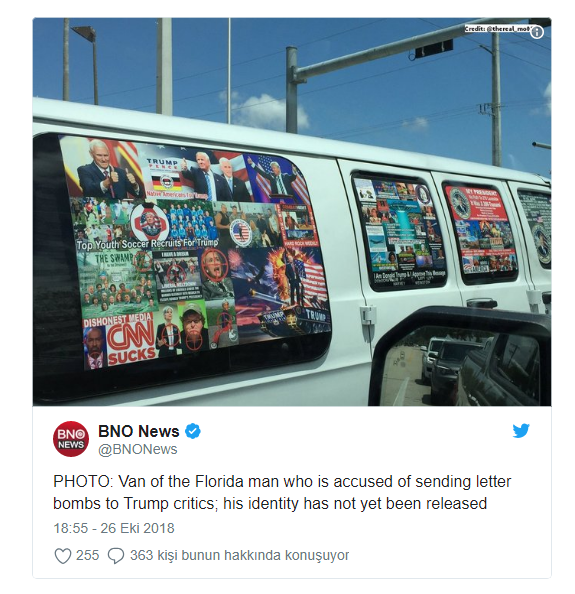This screenshot has width=575, height=594.
Task: Open the red BNO News profile avatar
Action: tap(71, 439)
